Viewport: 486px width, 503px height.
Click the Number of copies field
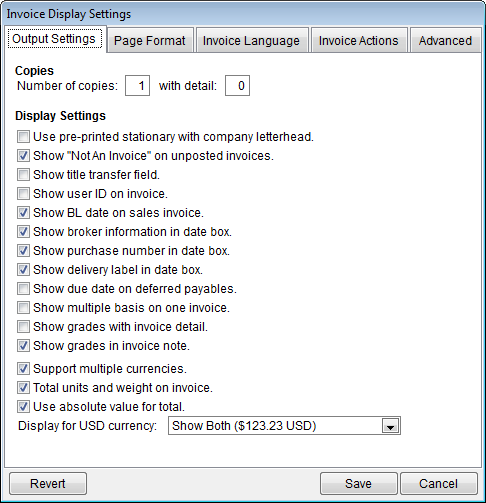(x=137, y=86)
